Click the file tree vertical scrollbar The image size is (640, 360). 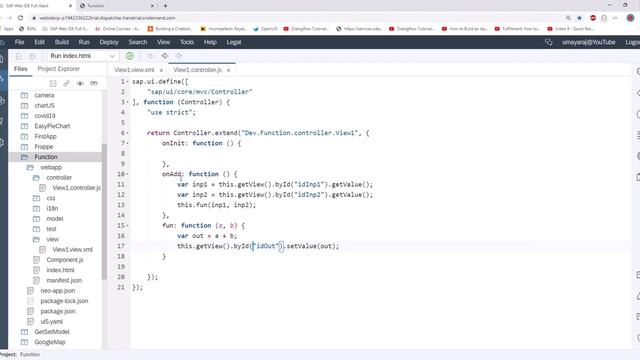pos(104,211)
